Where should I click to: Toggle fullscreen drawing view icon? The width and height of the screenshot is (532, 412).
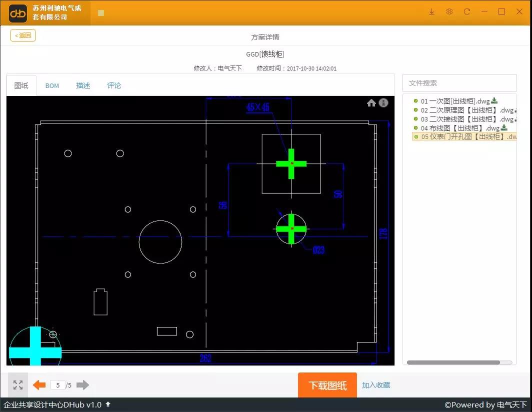click(18, 385)
